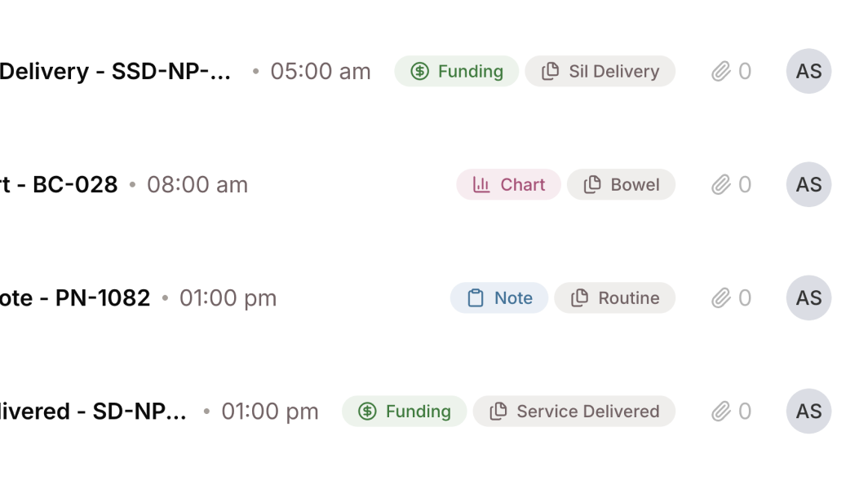868x489 pixels.
Task: Click the Routine category tag
Action: (x=614, y=298)
